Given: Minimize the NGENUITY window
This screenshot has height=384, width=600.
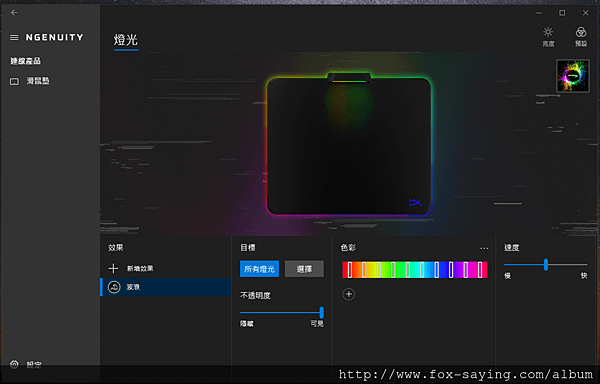Looking at the screenshot, I should tap(539, 13).
